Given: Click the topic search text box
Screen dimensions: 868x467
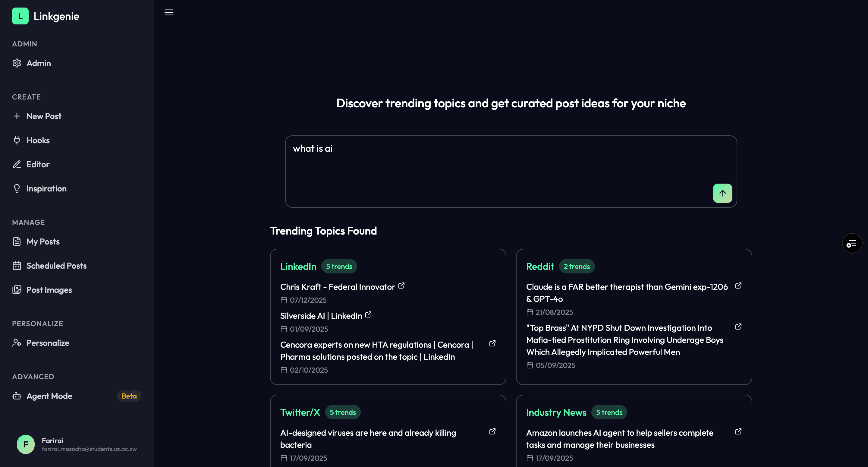Looking at the screenshot, I should 499,165.
